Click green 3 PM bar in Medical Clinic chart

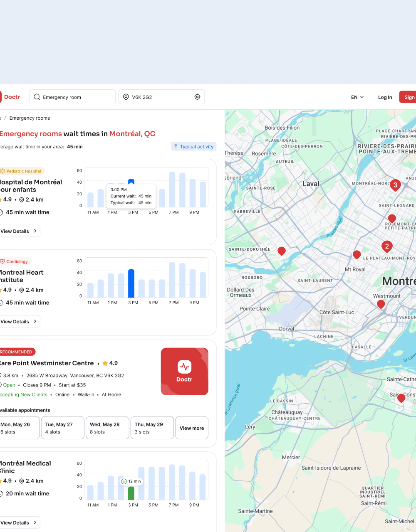(x=131, y=493)
